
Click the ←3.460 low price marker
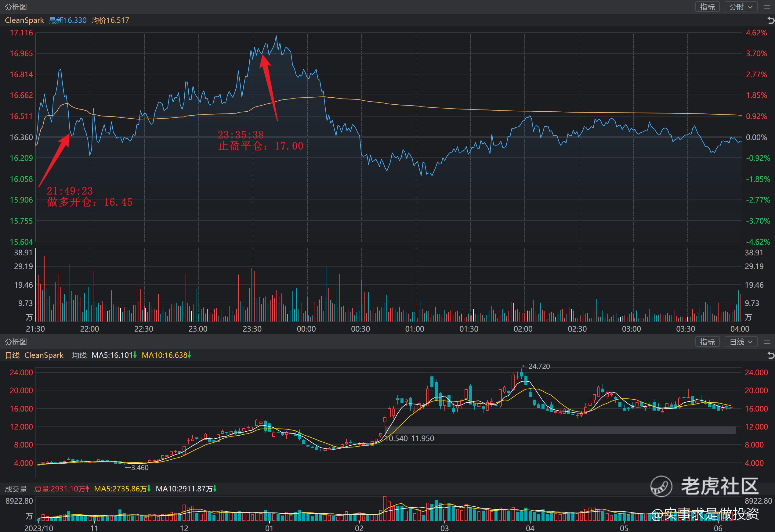[x=137, y=468]
